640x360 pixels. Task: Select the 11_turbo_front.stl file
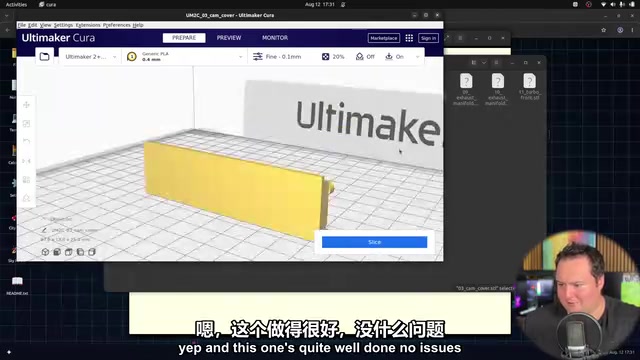(529, 87)
